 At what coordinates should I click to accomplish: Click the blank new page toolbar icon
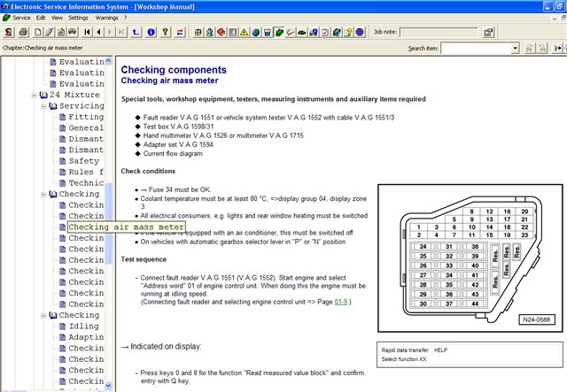(x=38, y=32)
